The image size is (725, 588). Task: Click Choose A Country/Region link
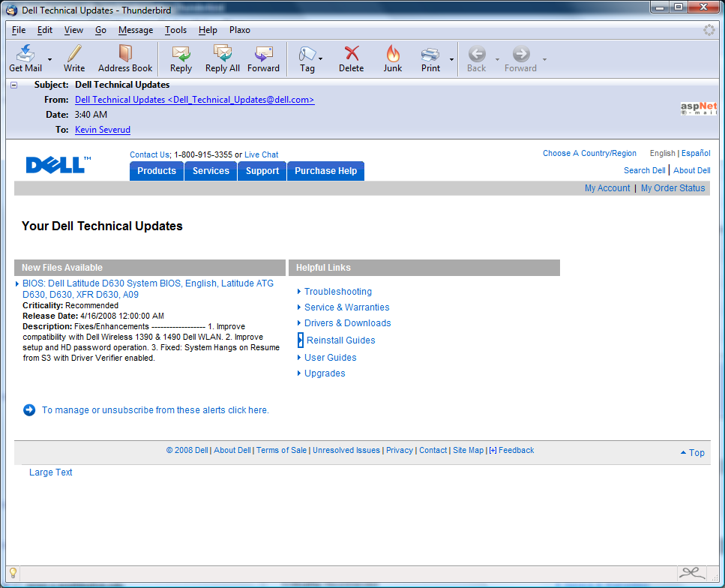coord(589,153)
